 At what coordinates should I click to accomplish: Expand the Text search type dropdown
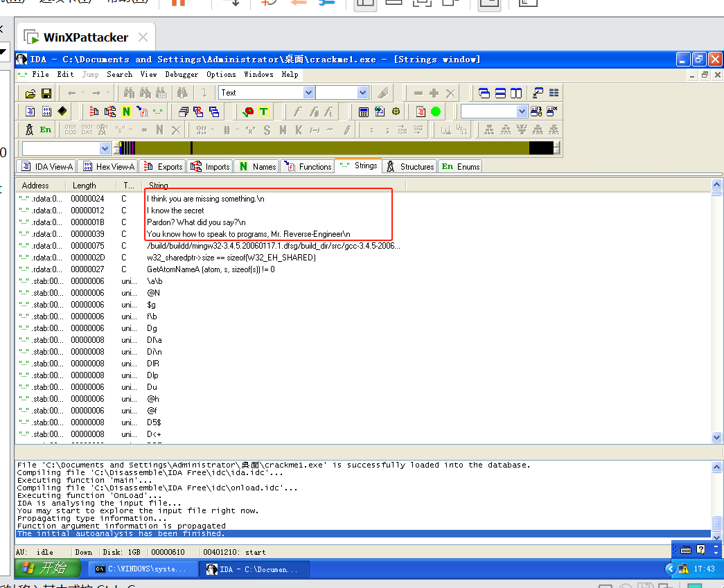(x=308, y=93)
